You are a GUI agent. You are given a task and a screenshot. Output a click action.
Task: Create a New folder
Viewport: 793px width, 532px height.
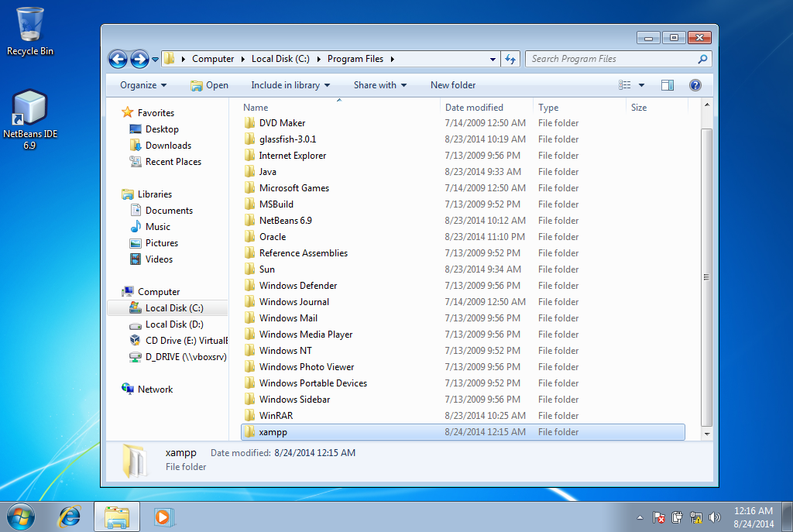point(452,85)
